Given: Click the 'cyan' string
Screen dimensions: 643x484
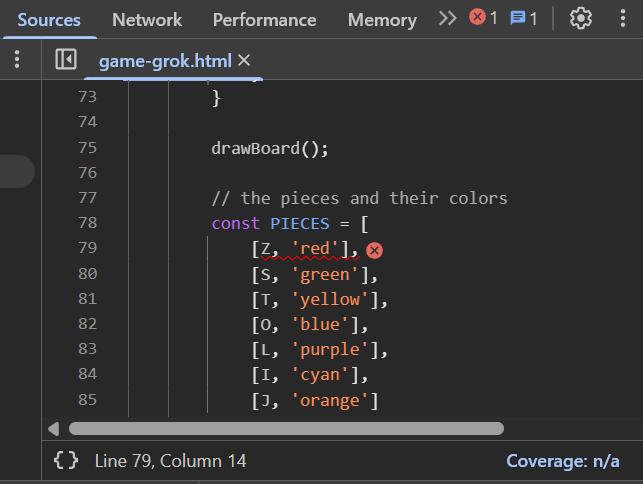Looking at the screenshot, I should 319,375.
